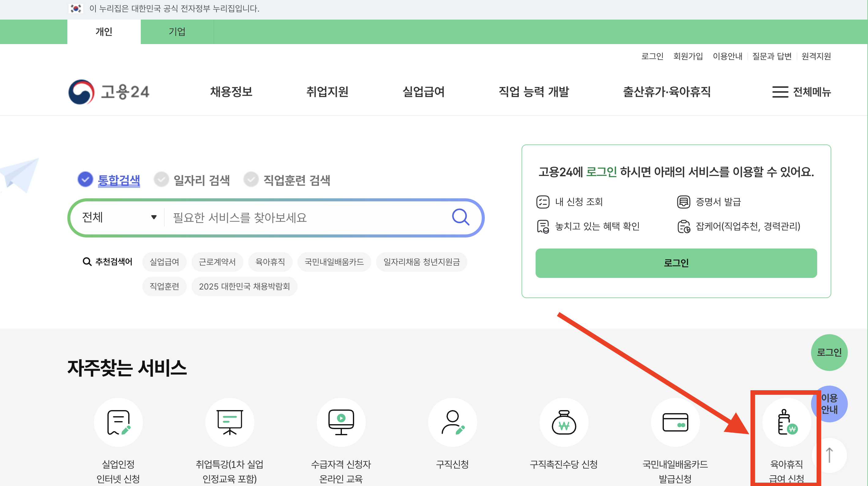Enable 직업훈련 검색 option

click(x=251, y=179)
